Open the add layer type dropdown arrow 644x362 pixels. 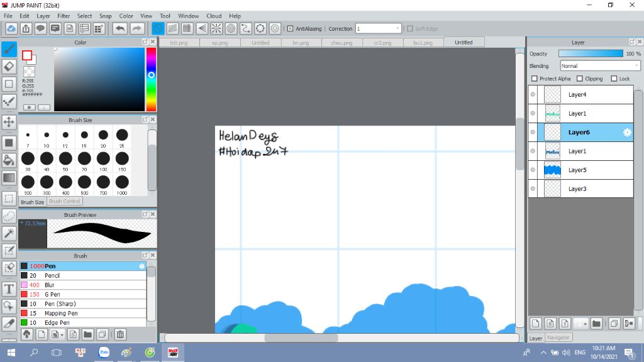tap(585, 324)
